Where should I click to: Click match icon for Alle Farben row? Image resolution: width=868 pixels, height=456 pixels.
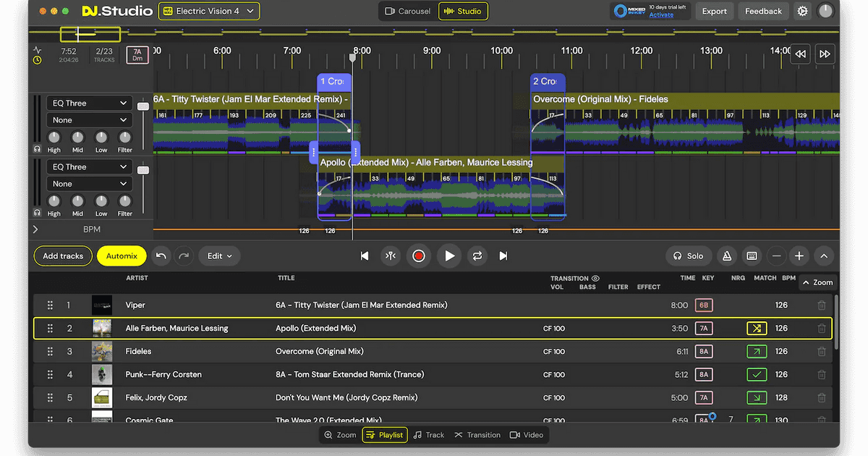point(757,329)
